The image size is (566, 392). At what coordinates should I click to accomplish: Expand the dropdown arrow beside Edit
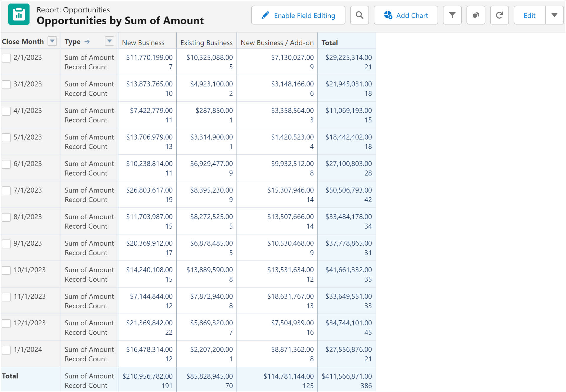coord(554,15)
